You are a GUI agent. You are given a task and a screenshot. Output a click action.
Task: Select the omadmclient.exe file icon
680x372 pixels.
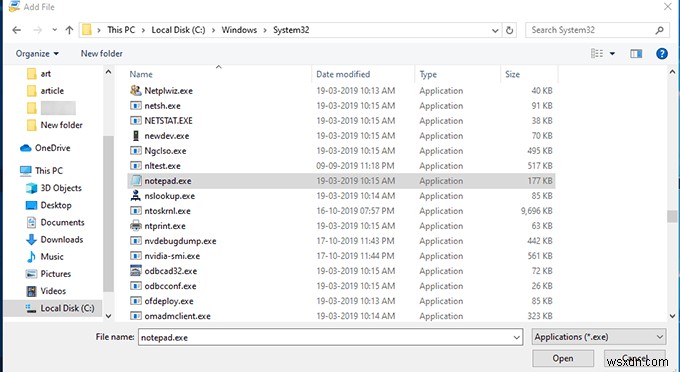coord(136,316)
